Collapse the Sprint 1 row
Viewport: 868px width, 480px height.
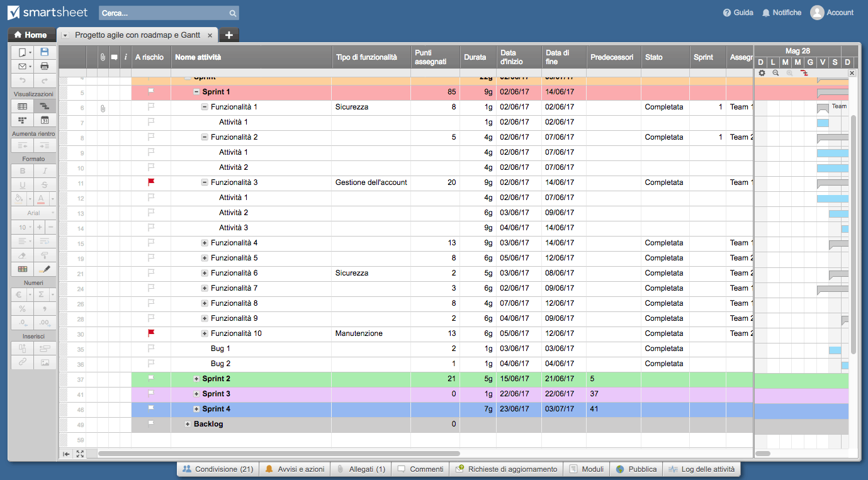(198, 91)
